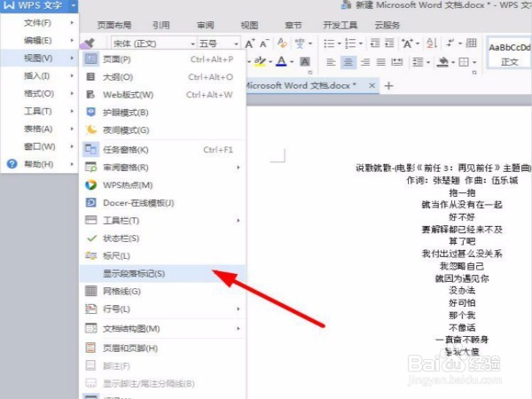Click the decrease font size icon
The image size is (532, 399).
pyautogui.click(x=264, y=43)
